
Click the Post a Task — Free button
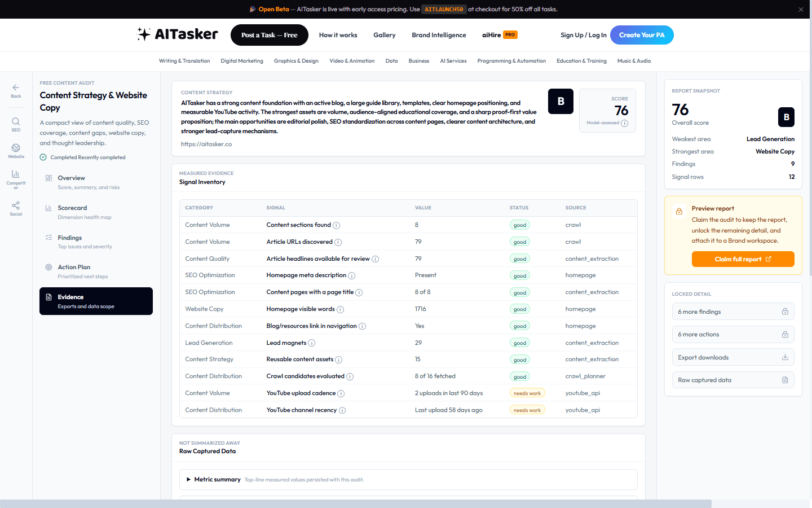[x=270, y=35]
